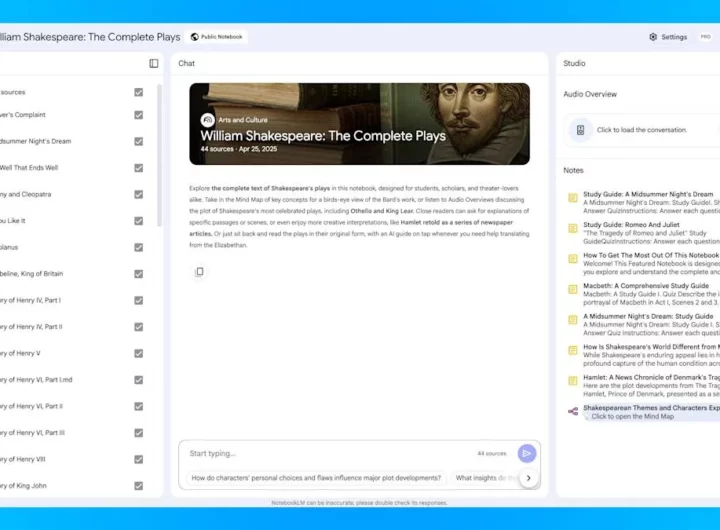Click the globe icon on Public Notebook badge
This screenshot has height=530, width=720.
pyautogui.click(x=195, y=37)
